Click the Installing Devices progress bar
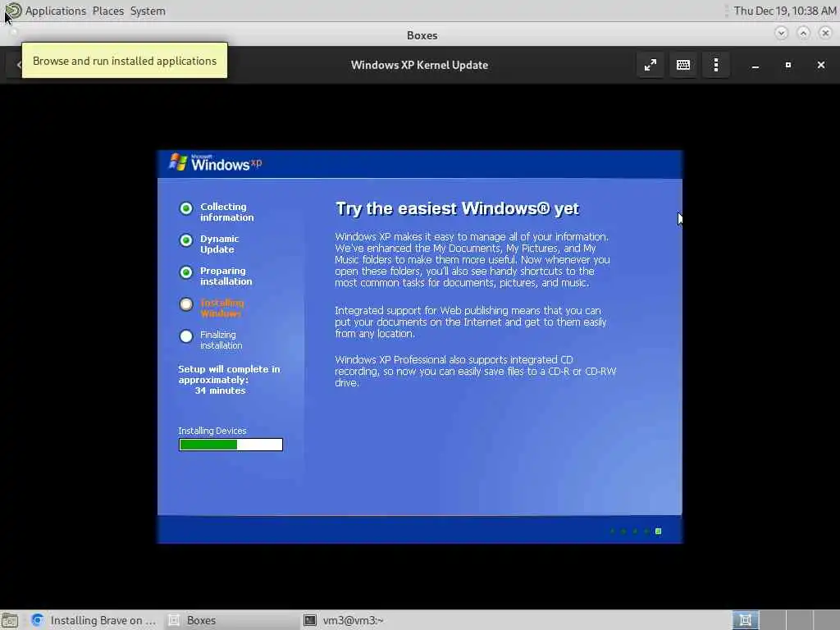 tap(231, 445)
